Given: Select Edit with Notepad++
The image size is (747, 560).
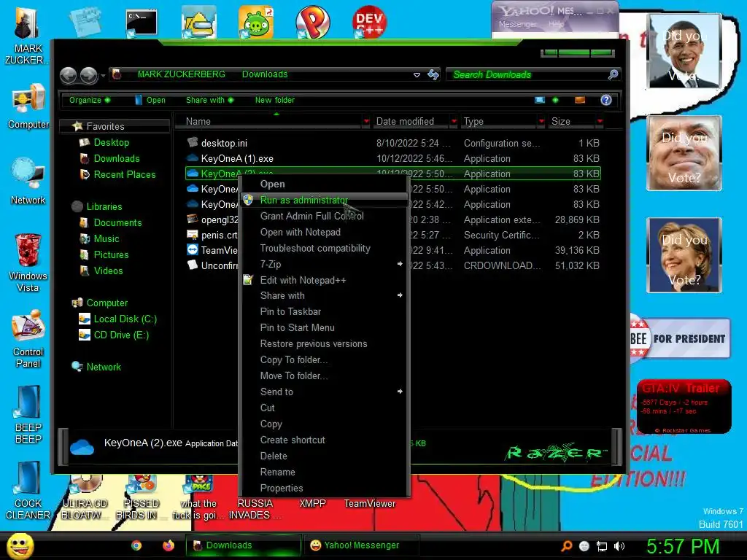Looking at the screenshot, I should [324, 280].
